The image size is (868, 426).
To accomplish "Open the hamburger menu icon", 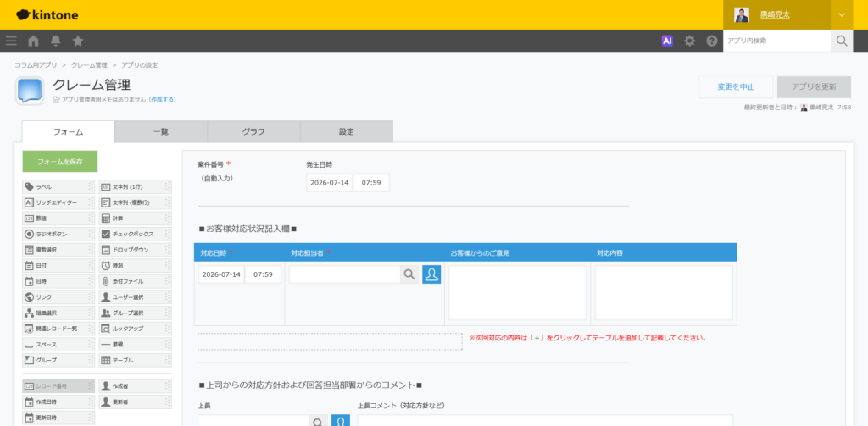I will point(11,41).
